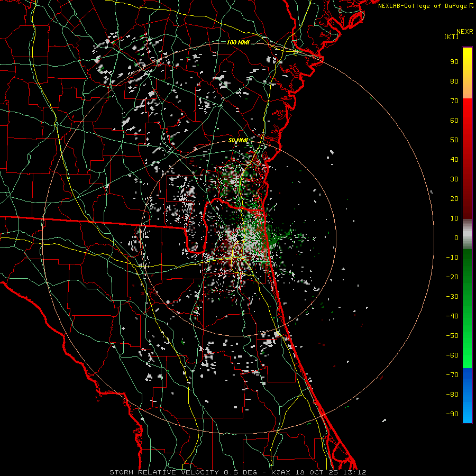This screenshot has width=476, height=476.
Task: Pick the gray zero-velocity segment of the color bar
Action: pyautogui.click(x=467, y=234)
